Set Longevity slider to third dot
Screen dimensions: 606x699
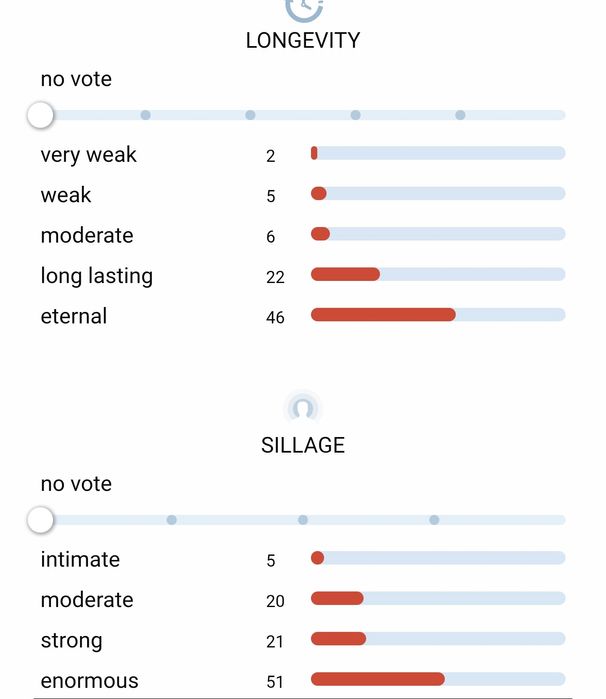[x=355, y=115]
